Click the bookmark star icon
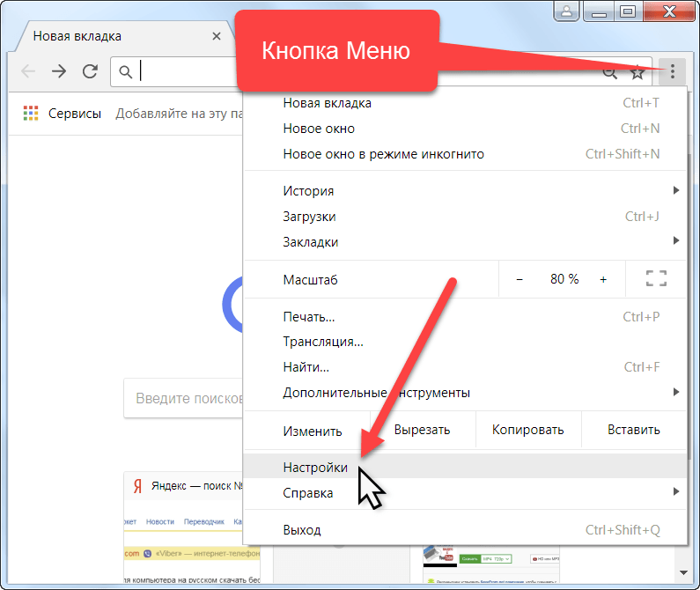This screenshot has height=590, width=700. tap(637, 72)
